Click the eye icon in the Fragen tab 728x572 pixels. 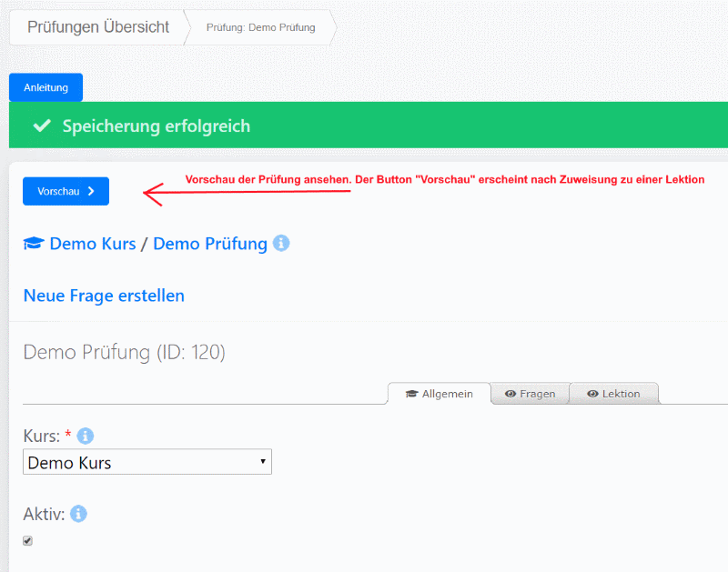pos(511,394)
